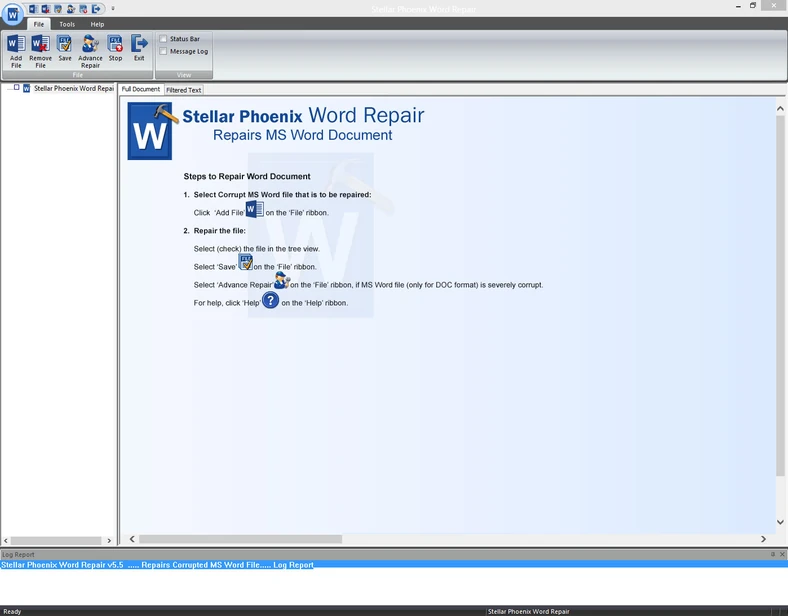Click the Save icon in the instructions
The height and width of the screenshot is (616, 788).
pyautogui.click(x=245, y=262)
